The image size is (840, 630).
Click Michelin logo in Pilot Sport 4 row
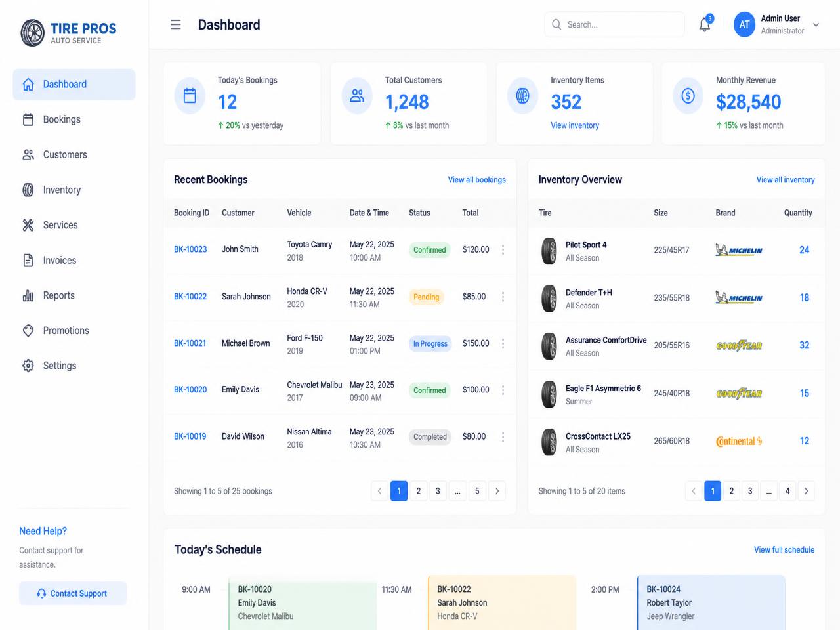point(739,250)
